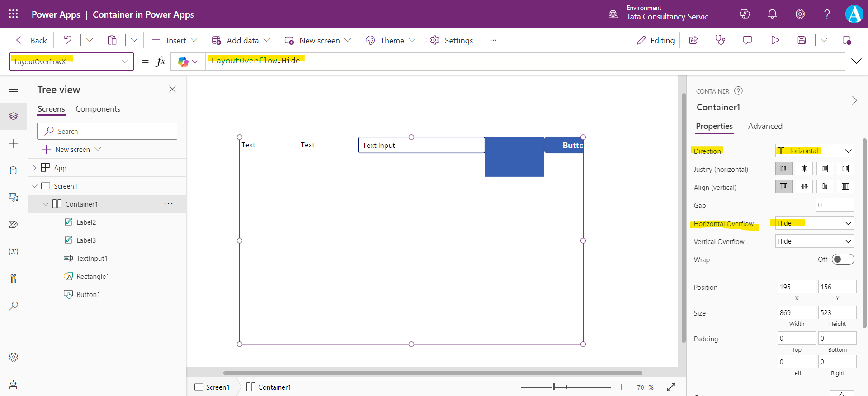Click the Save icon in toolbar
Viewport: 868px width, 396px height.
(x=802, y=40)
